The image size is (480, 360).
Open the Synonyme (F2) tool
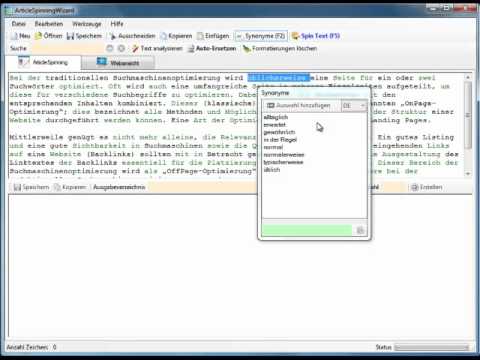[x=261, y=36]
